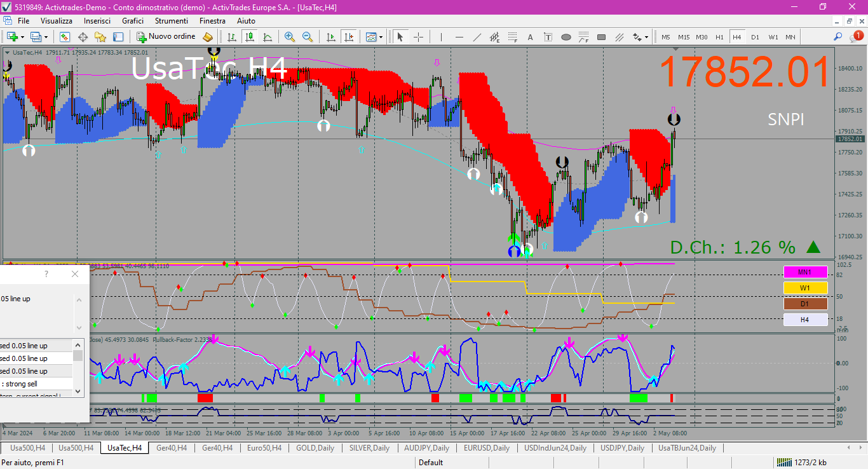This screenshot has width=868, height=469.
Task: Select the parallel channel lines tool
Action: point(620,37)
